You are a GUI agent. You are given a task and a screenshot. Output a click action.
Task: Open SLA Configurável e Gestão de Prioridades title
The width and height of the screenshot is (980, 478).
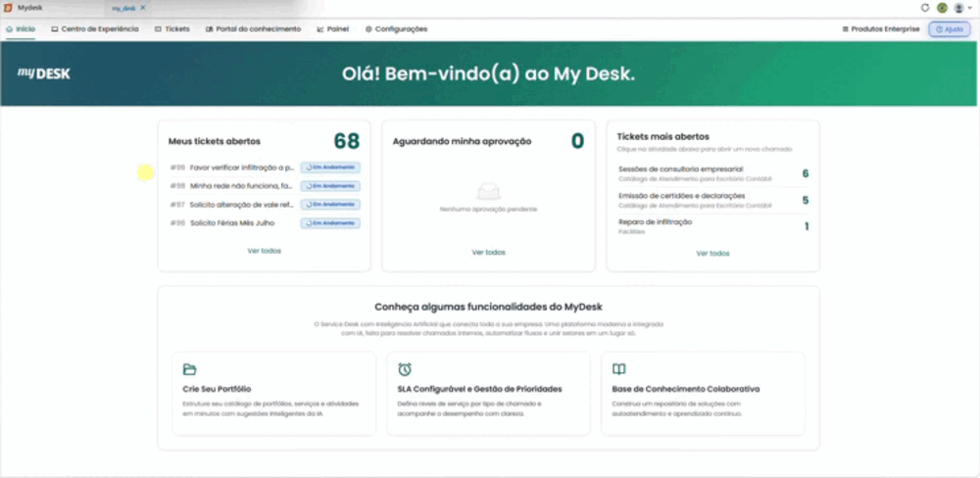pos(479,389)
